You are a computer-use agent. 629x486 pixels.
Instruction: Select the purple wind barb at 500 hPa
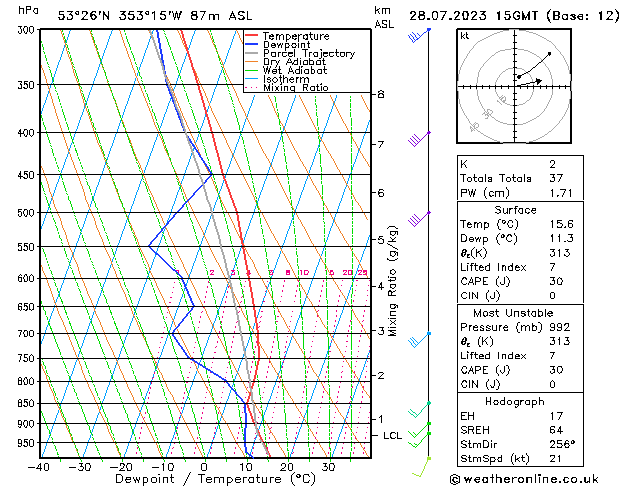tap(418, 218)
